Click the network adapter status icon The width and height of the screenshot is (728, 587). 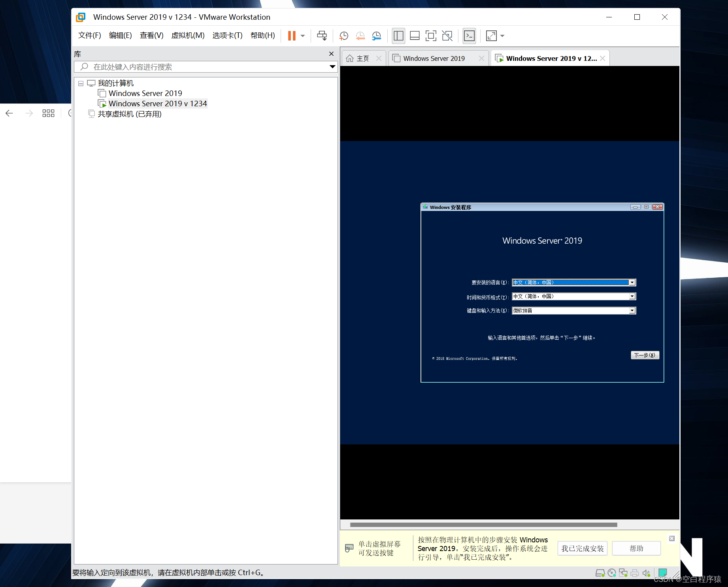pos(623,573)
